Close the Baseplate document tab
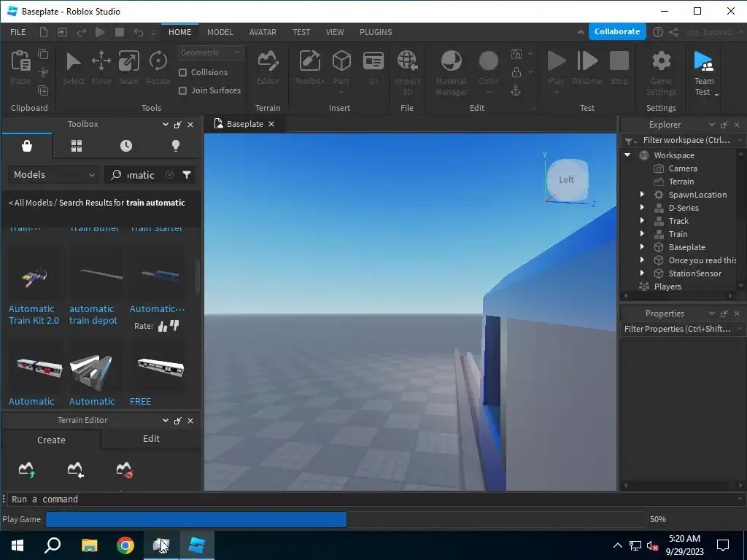This screenshot has width=747, height=560. 271,124
